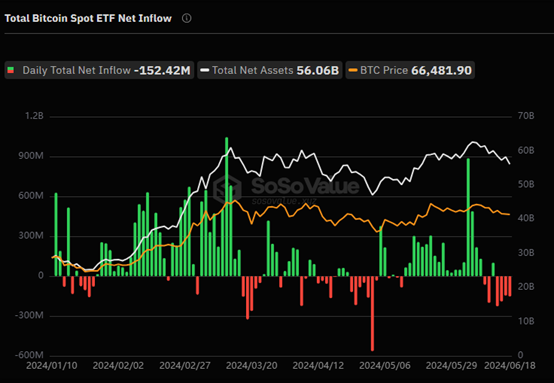Click the deepest red outflow bar near -600M
The height and width of the screenshot is (383, 554).
372,314
